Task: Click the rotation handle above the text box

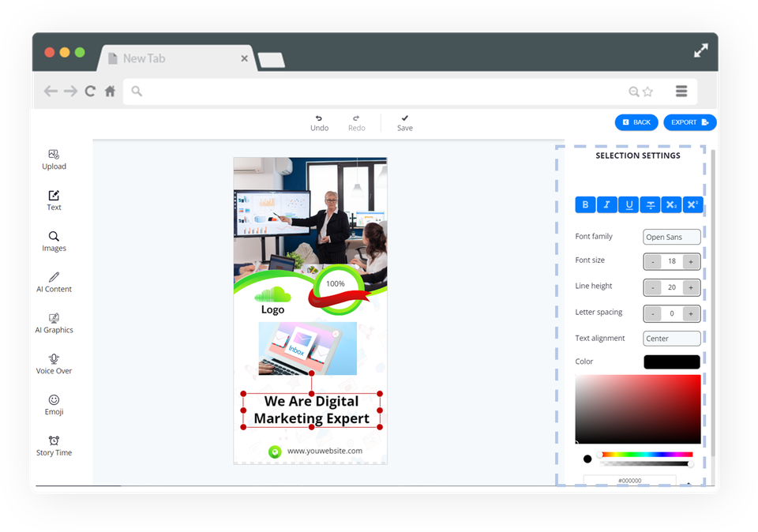Action: point(311,373)
